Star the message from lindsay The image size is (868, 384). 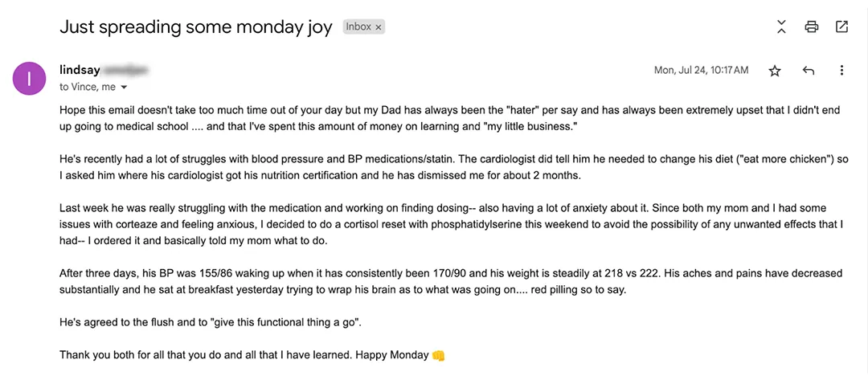click(x=775, y=70)
